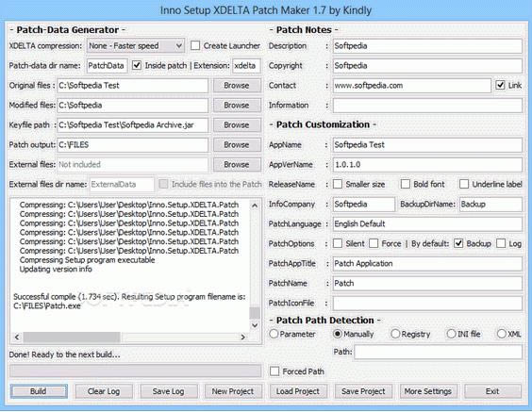Enable the Underline label checkbox
Viewport: 532px width, 412px height.
[464, 184]
